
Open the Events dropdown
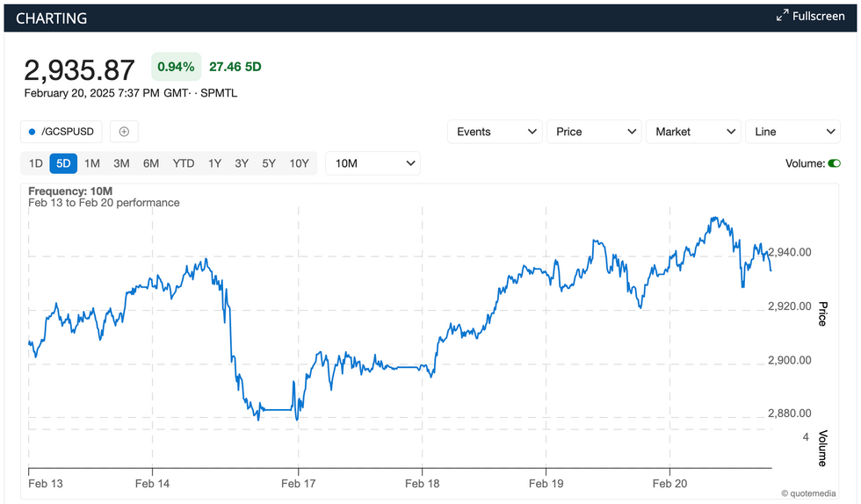pyautogui.click(x=495, y=132)
